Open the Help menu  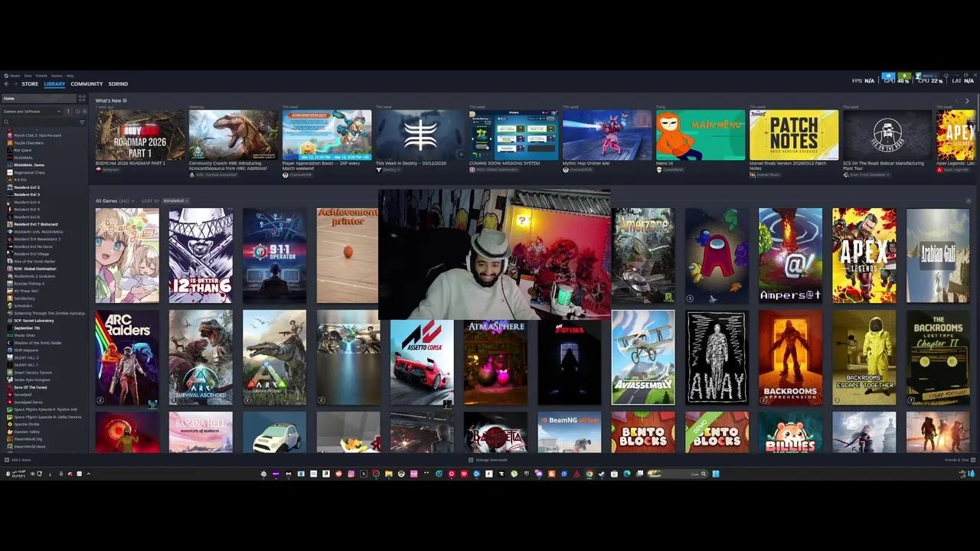click(70, 76)
